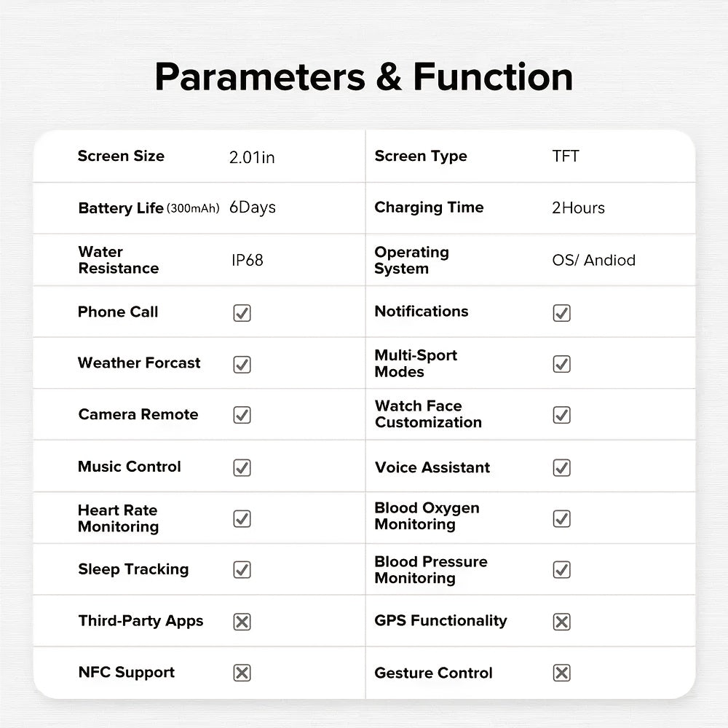This screenshot has width=728, height=728.
Task: Toggle the Blood Oxygen Monitoring checkbox
Action: point(561,518)
